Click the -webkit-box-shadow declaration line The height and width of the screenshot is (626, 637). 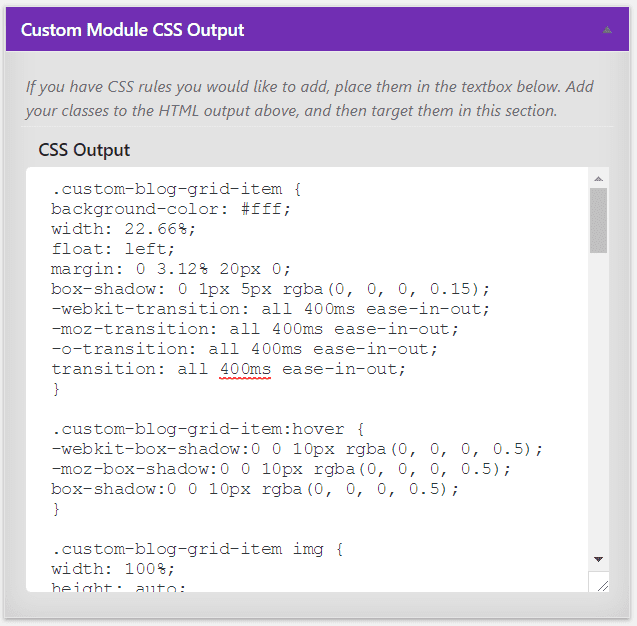[x=295, y=448]
